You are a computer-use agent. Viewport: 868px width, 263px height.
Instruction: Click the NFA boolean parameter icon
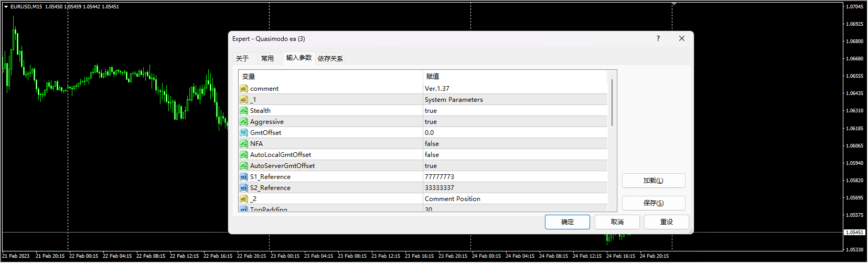pos(244,144)
